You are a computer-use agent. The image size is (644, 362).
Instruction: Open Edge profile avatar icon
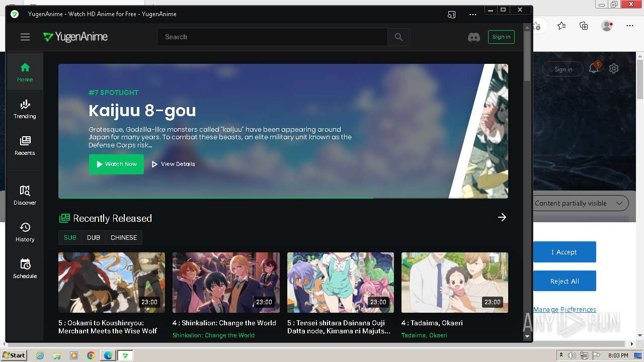607,26
